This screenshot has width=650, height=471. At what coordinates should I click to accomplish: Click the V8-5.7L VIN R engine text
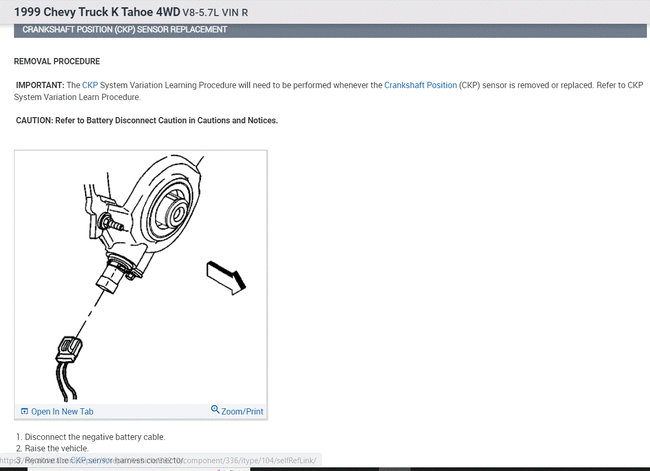pos(215,12)
